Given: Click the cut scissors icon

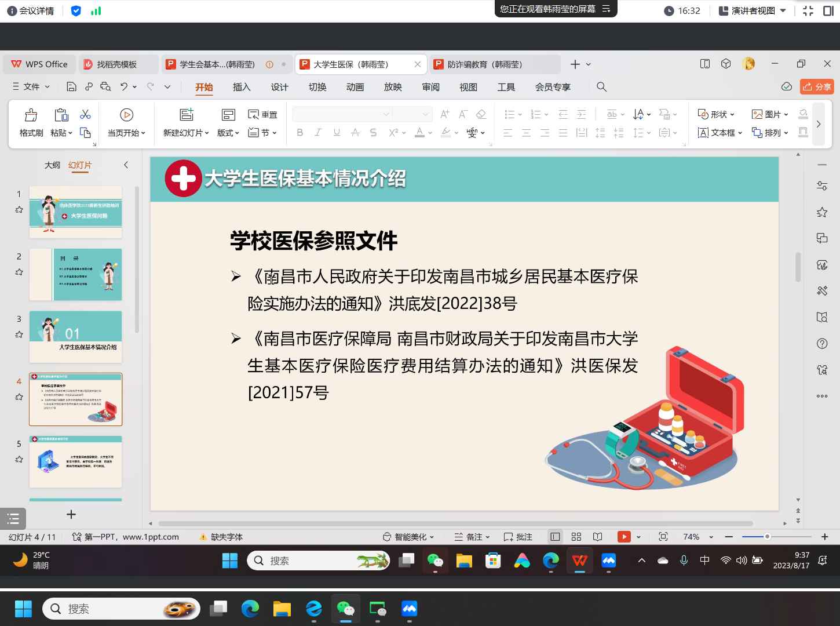Looking at the screenshot, I should pyautogui.click(x=85, y=114).
